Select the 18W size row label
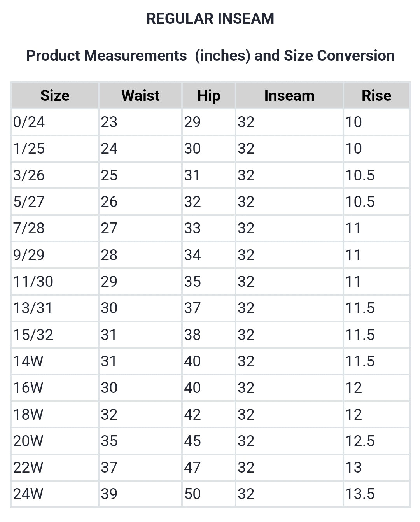The image size is (420, 522). 28,415
